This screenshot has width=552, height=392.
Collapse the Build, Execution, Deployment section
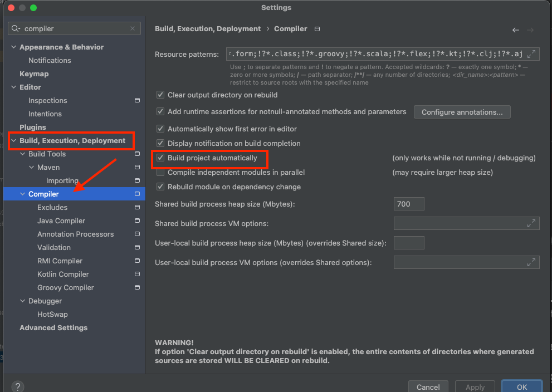point(14,141)
